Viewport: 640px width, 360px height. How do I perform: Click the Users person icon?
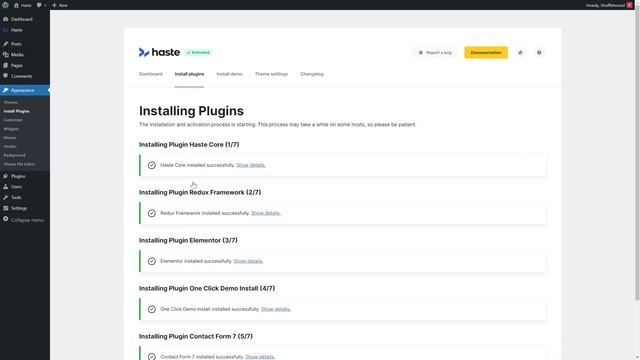tap(6, 187)
